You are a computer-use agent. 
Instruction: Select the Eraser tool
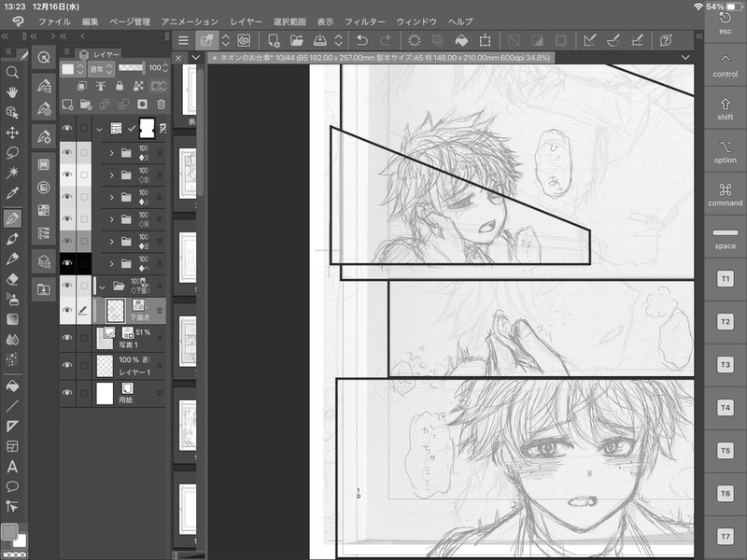(12, 279)
